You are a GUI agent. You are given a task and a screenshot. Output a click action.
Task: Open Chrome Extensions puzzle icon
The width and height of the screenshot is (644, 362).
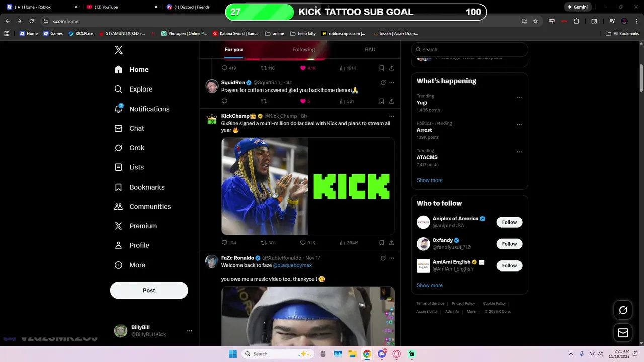click(x=577, y=21)
